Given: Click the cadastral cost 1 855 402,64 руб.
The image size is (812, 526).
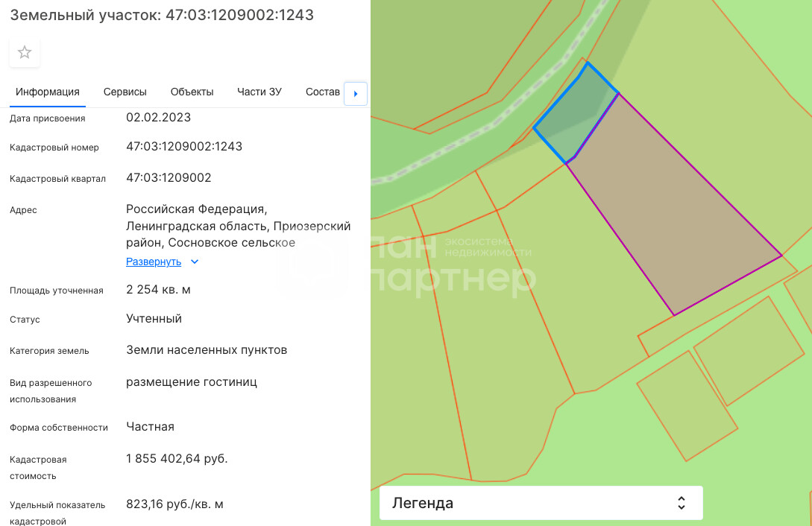Looking at the screenshot, I should (x=177, y=458).
